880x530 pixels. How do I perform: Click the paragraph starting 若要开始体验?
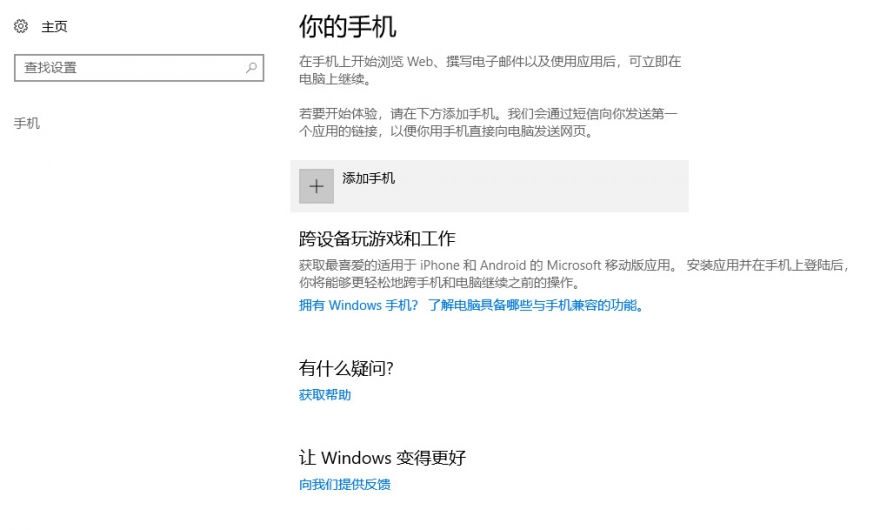[x=488, y=122]
